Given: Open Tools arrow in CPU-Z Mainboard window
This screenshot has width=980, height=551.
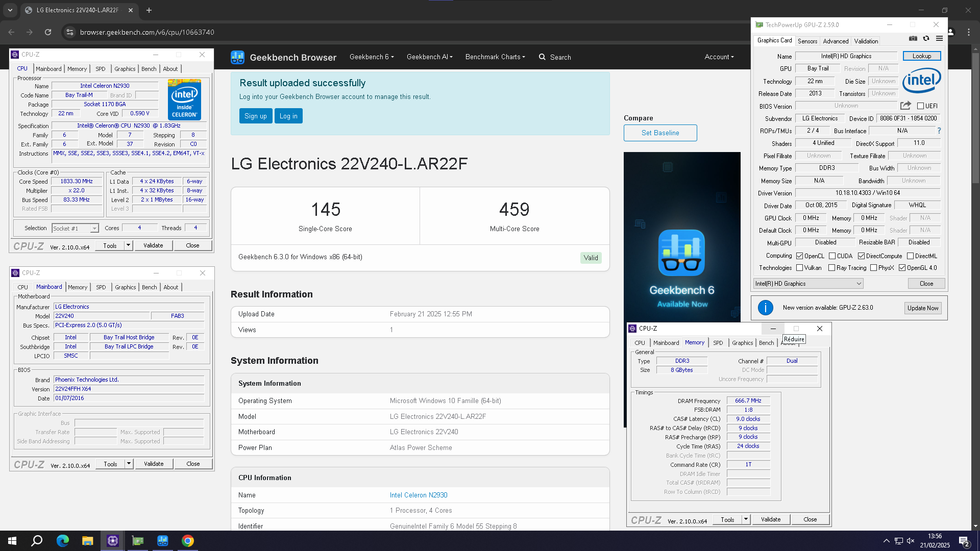Looking at the screenshot, I should tap(129, 464).
